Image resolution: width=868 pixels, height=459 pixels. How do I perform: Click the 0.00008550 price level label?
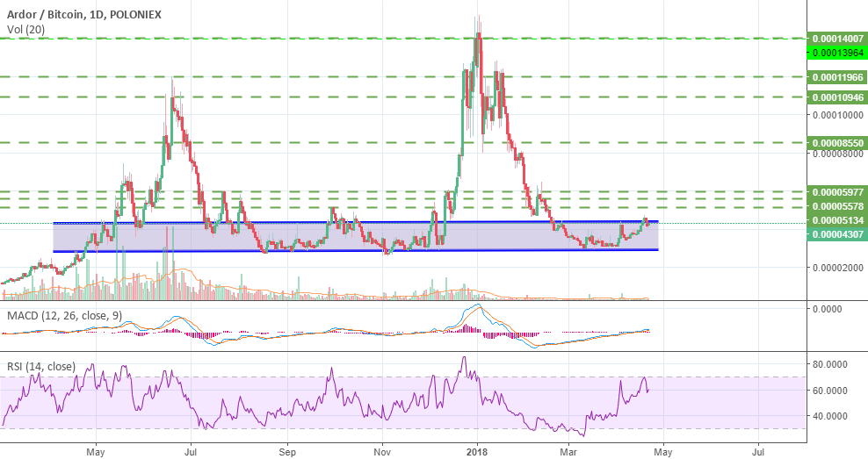pyautogui.click(x=837, y=143)
